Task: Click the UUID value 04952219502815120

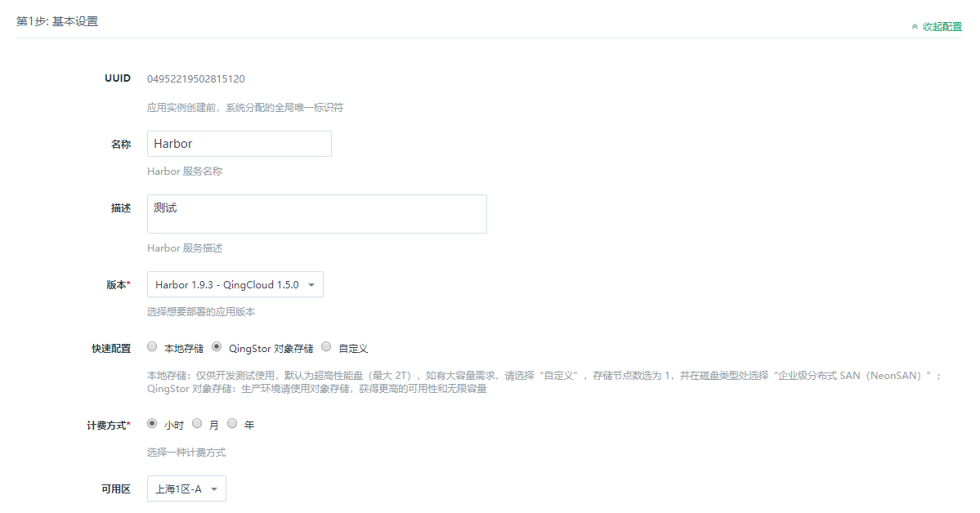Action: [x=195, y=78]
